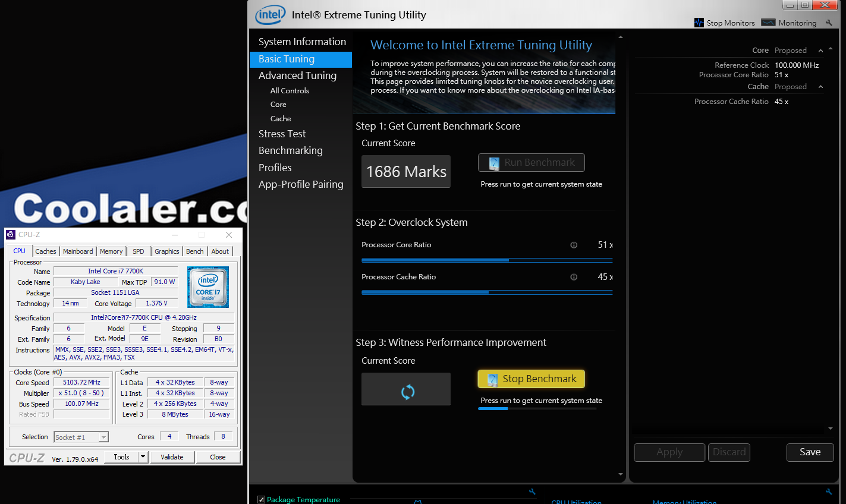Screen dimensions: 846x504
Task: Switch to the Graphics tab in CPU-Z
Action: point(167,251)
